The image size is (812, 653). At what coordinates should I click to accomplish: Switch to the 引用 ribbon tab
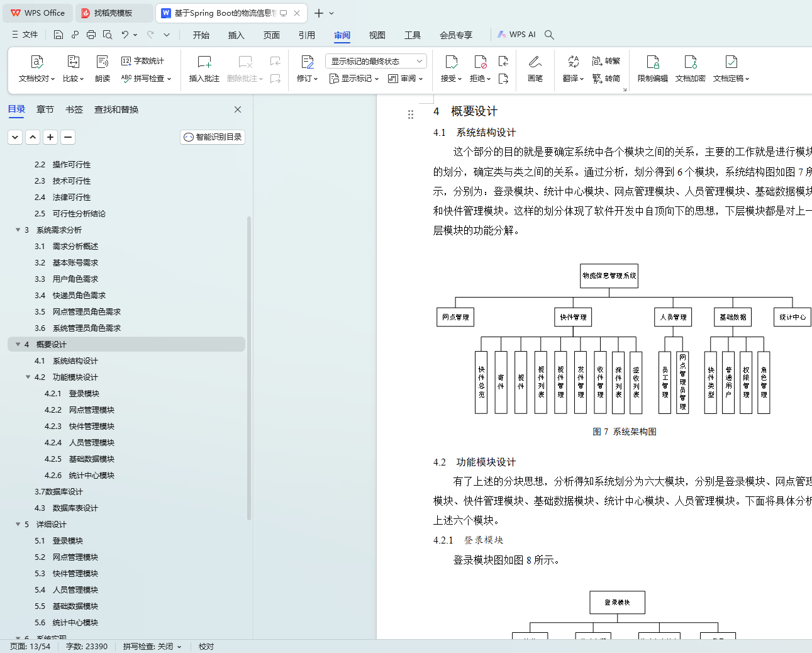pyautogui.click(x=307, y=35)
